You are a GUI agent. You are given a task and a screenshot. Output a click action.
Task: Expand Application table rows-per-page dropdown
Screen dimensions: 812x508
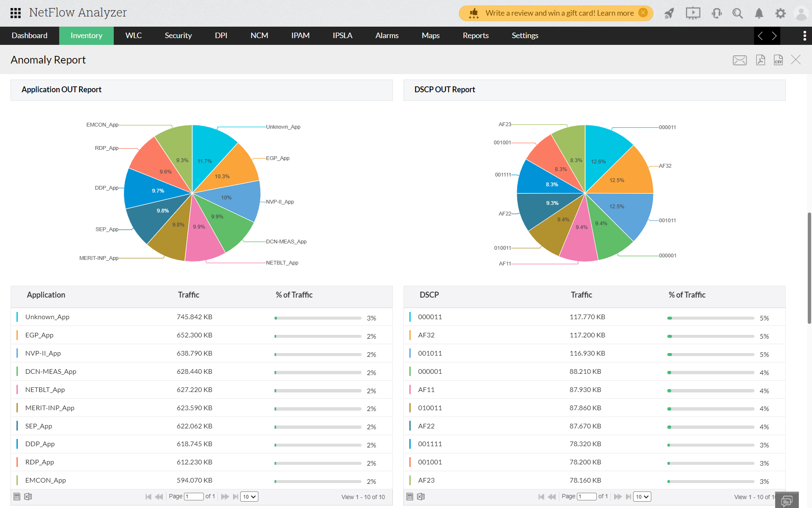tap(249, 497)
